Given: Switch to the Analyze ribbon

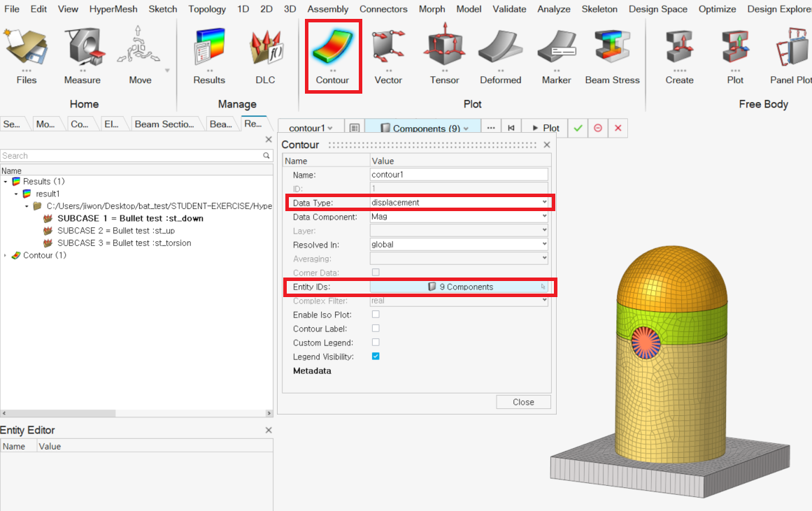Looking at the screenshot, I should (x=554, y=9).
